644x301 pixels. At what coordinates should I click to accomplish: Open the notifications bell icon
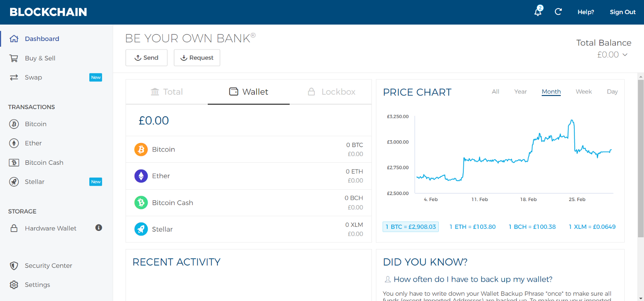coord(538,11)
